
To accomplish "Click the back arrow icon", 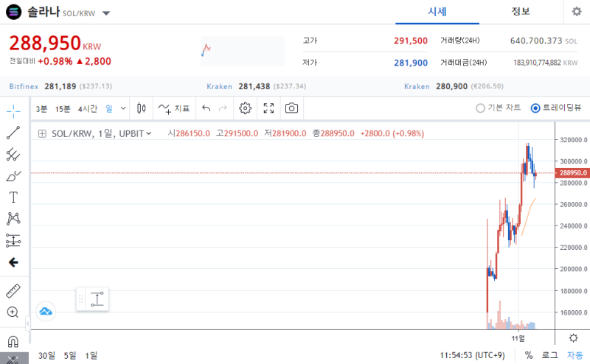I will pos(13,262).
